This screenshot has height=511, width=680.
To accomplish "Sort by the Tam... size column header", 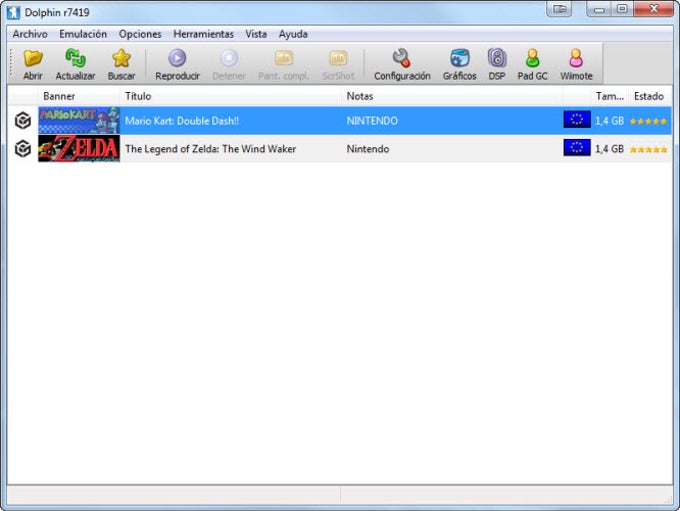I will pyautogui.click(x=609, y=96).
